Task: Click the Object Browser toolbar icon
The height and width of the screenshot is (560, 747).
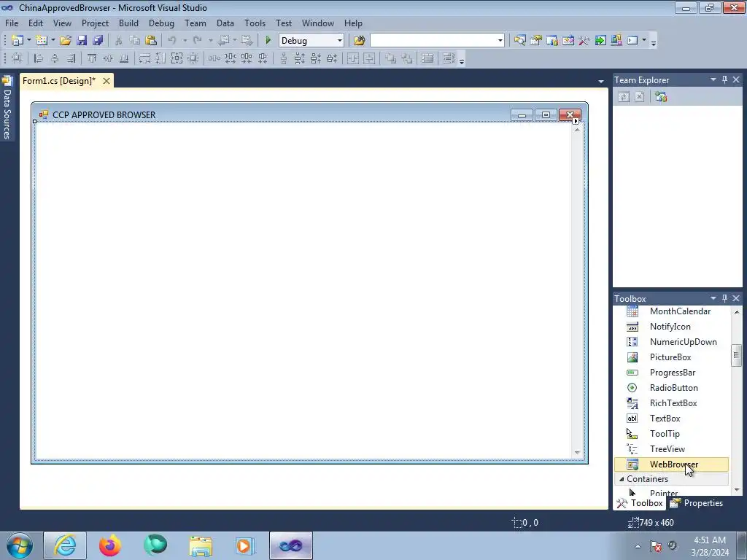Action: click(x=568, y=41)
